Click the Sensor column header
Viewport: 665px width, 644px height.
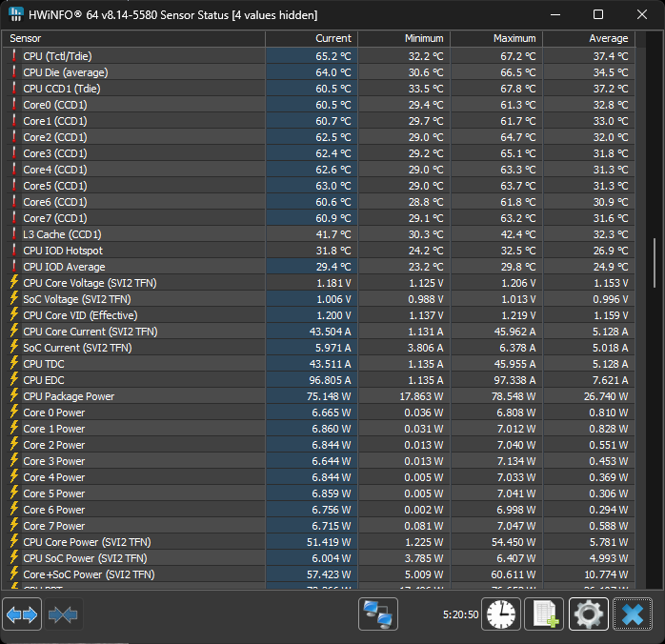coord(134,38)
